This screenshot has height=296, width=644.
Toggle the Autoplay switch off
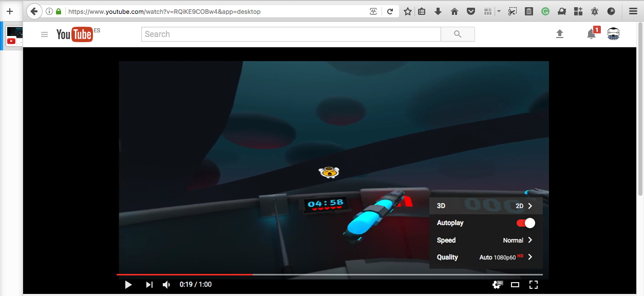(526, 223)
